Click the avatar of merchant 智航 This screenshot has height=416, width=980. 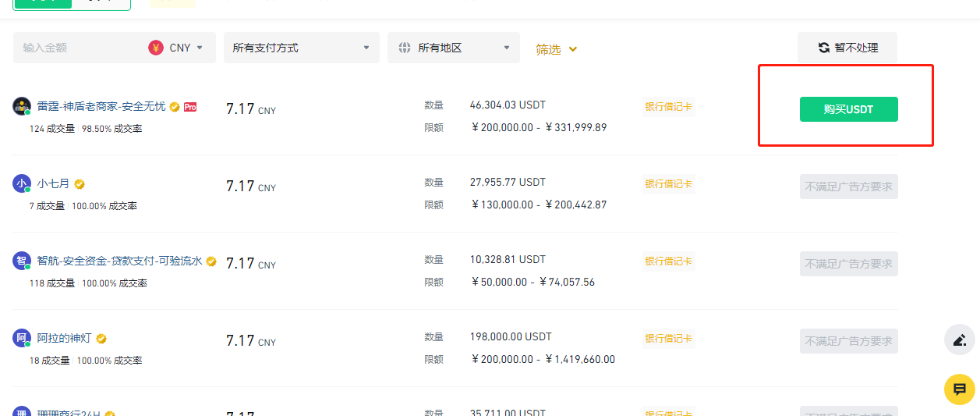coord(22,261)
